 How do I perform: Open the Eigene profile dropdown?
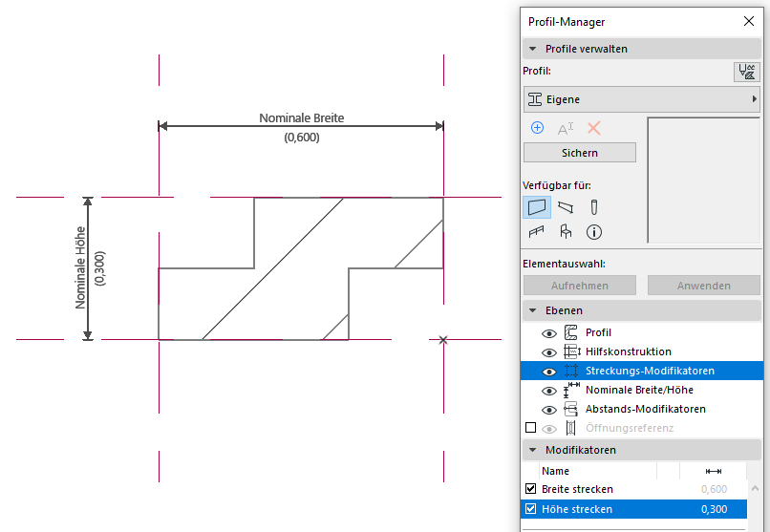pyautogui.click(x=642, y=99)
